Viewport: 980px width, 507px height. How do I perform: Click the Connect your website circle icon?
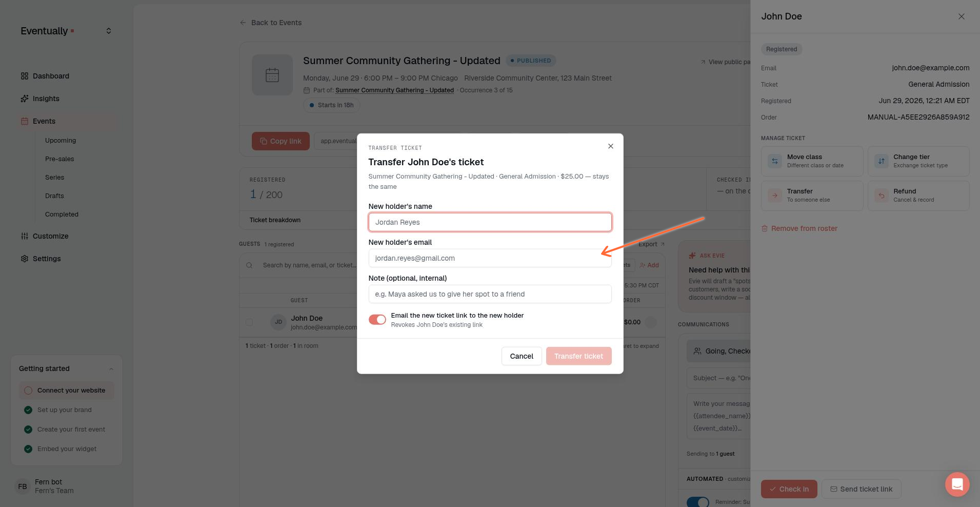pyautogui.click(x=28, y=391)
